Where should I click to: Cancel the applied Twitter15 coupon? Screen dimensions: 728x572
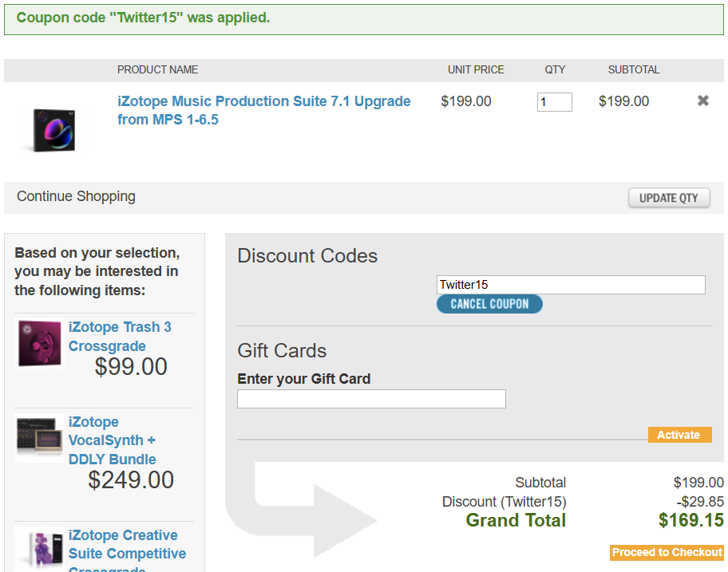tap(489, 304)
